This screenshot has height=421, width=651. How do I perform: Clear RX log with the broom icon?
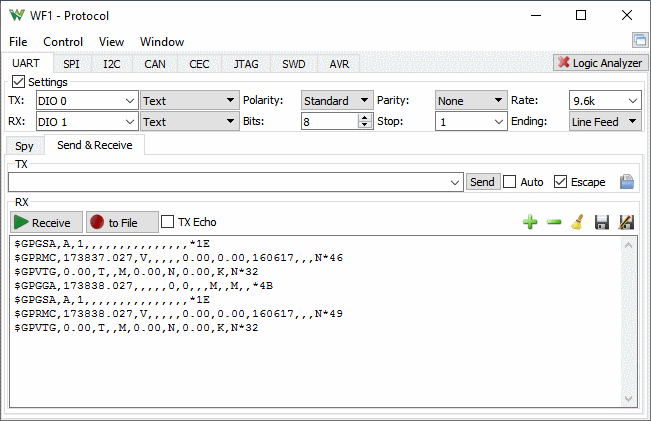pyautogui.click(x=577, y=222)
